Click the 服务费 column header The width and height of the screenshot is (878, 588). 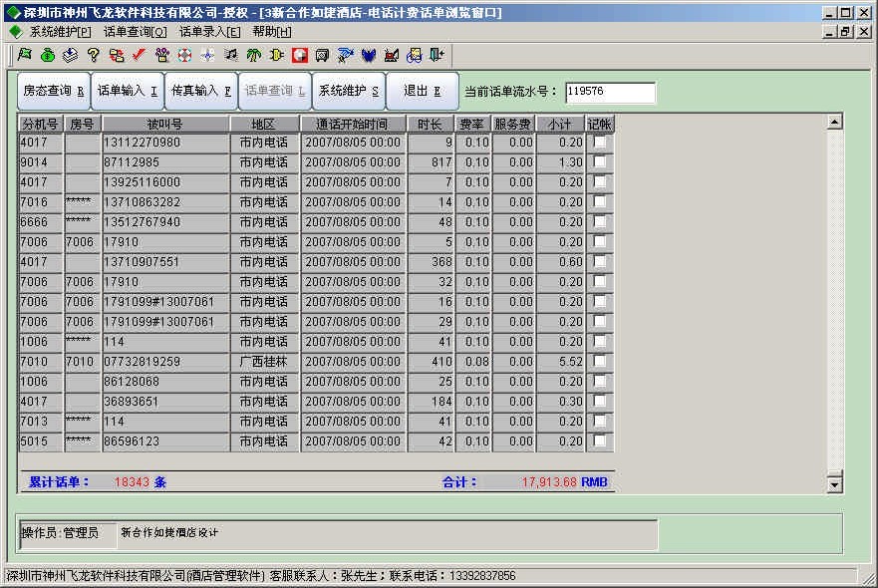click(513, 125)
